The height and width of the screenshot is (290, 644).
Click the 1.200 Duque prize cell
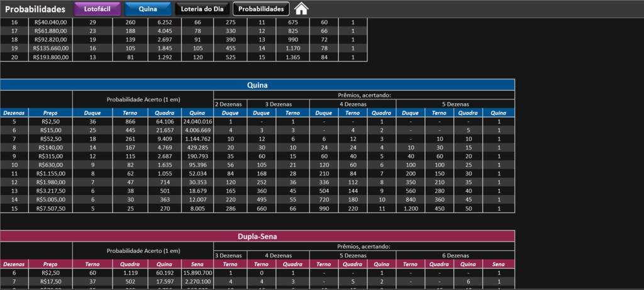[x=410, y=208]
